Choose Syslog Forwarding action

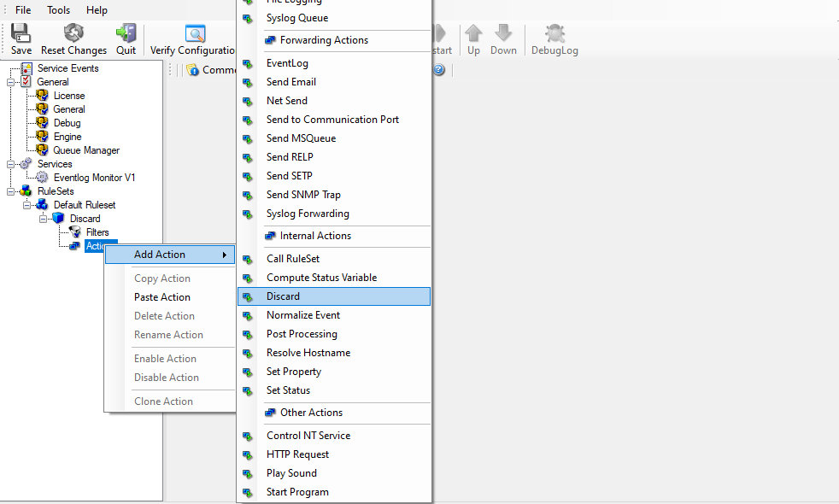[x=308, y=214]
